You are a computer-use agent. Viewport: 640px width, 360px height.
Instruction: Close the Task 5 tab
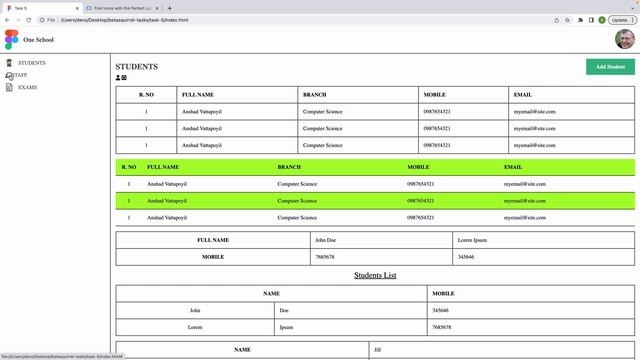(77, 8)
